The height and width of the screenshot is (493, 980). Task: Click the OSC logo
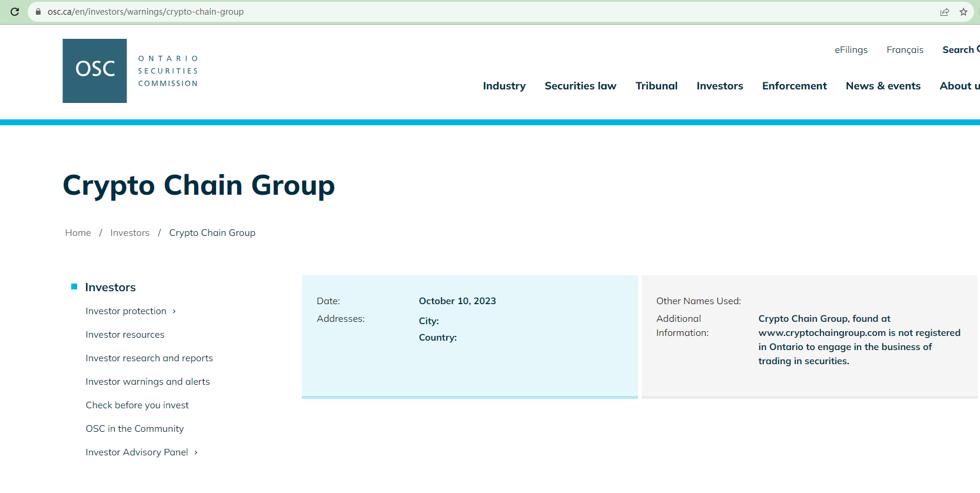coord(95,71)
